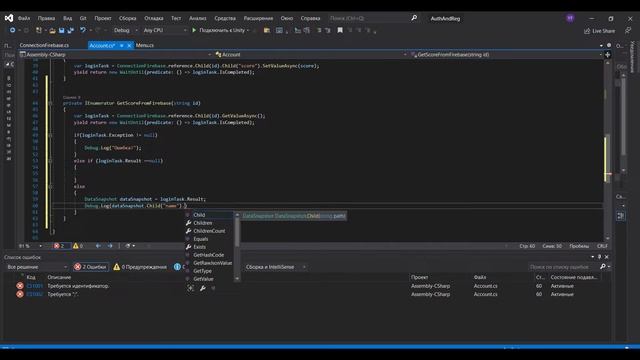Image resolution: width=640 pixels, height=360 pixels.
Task: Click the target filter icon below IntelliSense list
Action: tap(191, 288)
